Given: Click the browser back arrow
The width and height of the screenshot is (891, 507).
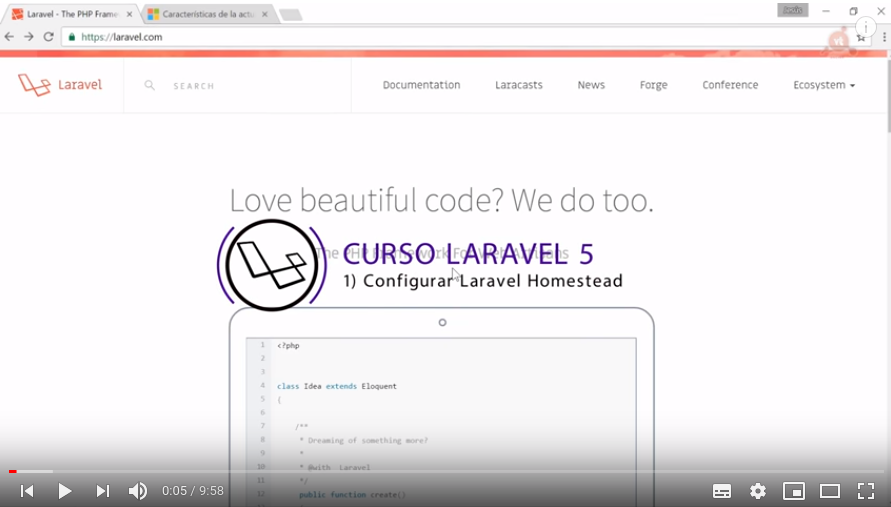Looking at the screenshot, I should tap(9, 37).
